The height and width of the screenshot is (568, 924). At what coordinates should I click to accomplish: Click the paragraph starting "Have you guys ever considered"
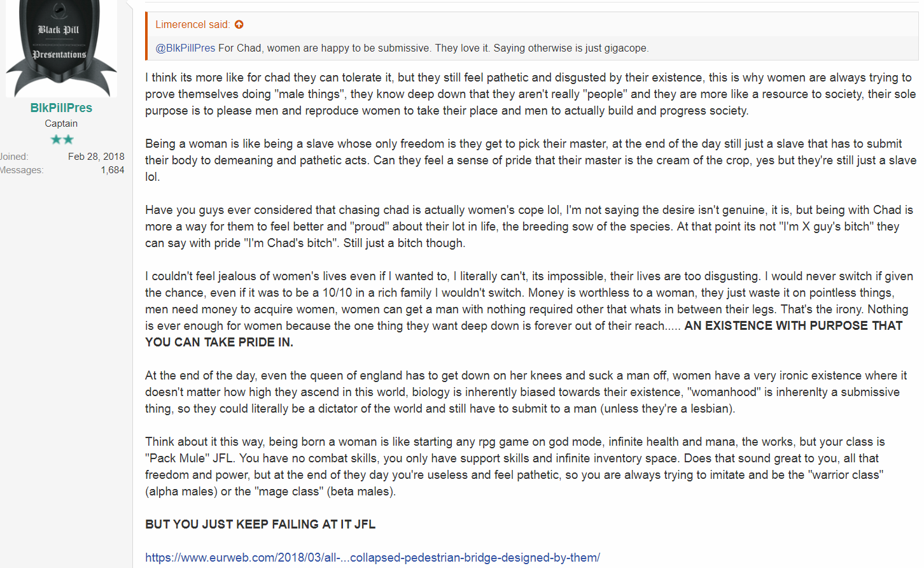click(529, 226)
